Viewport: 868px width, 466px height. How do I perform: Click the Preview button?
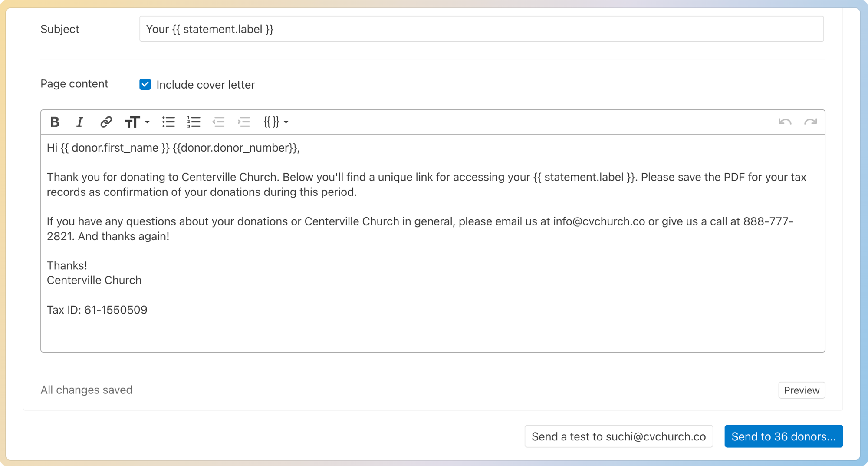(x=801, y=390)
